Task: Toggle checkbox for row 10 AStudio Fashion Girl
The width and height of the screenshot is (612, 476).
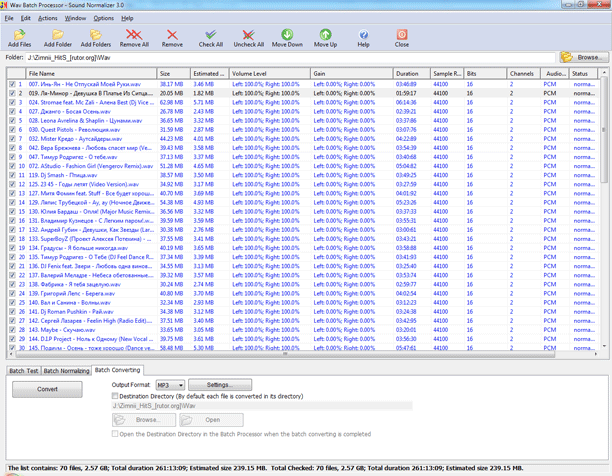Action: click(12, 166)
